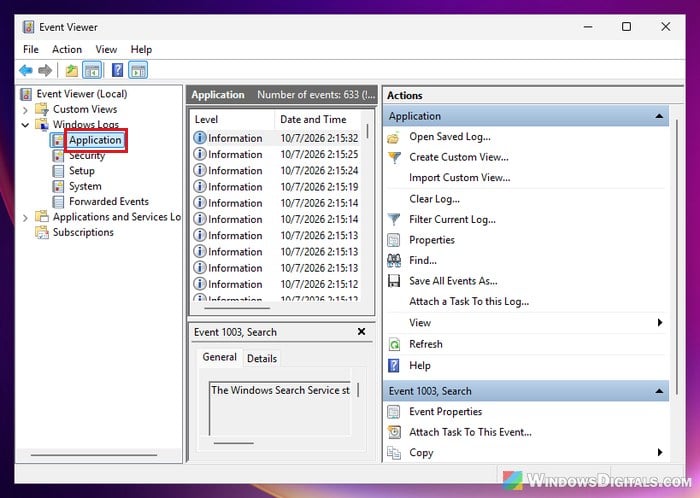
Task: Click the Back arrow toolbar icon
Action: [x=26, y=70]
